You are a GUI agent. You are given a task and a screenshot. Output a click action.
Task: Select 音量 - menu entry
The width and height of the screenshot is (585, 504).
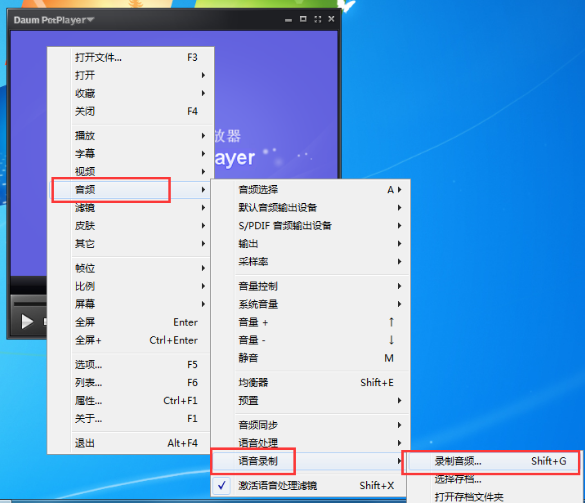click(311, 340)
